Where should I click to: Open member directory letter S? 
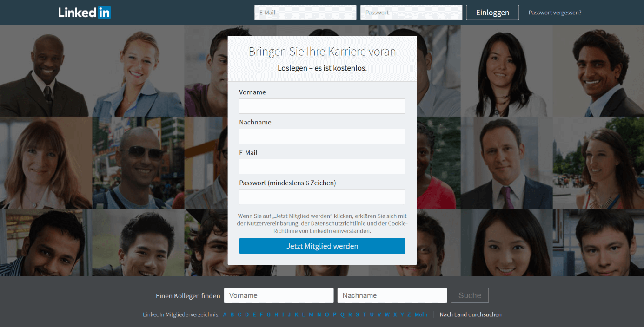coord(357,314)
